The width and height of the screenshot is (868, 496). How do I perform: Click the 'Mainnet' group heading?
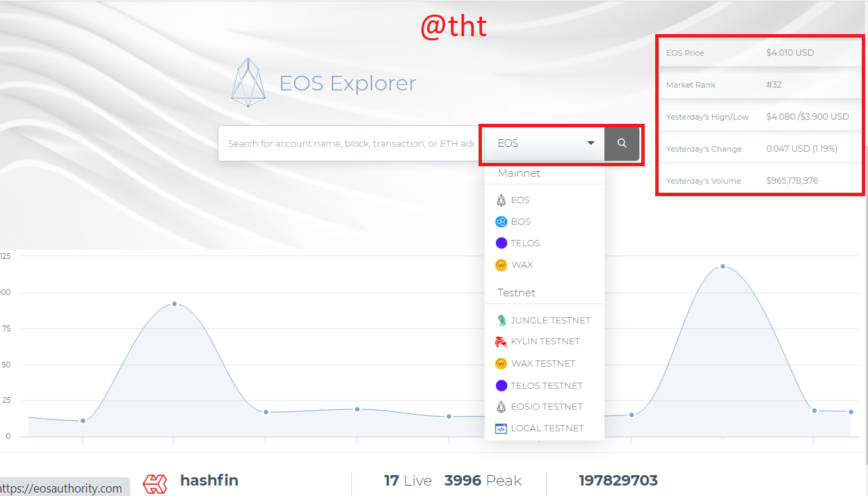click(519, 173)
